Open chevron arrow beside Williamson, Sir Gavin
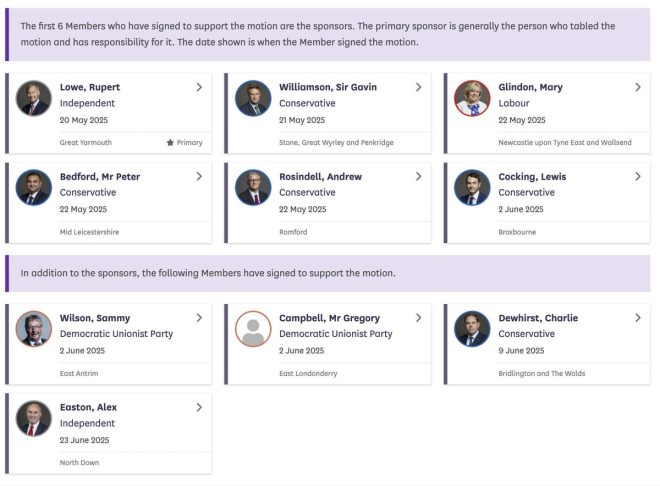 pyautogui.click(x=418, y=87)
